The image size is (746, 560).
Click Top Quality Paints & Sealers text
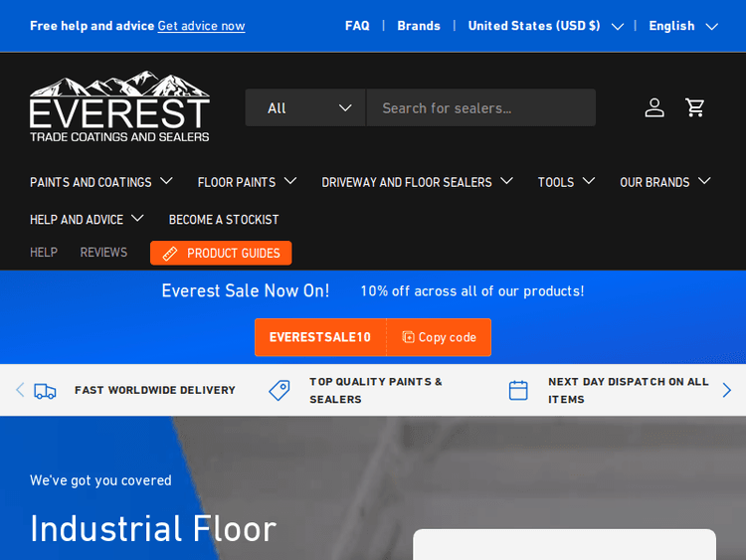[376, 391]
